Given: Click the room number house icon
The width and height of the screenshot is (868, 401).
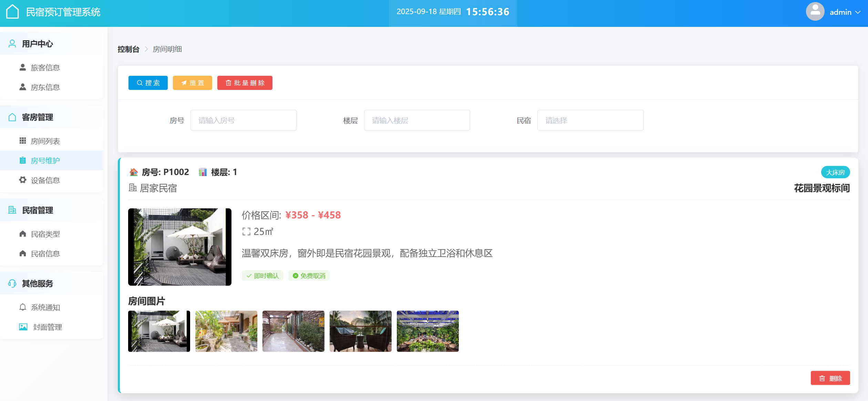Looking at the screenshot, I should [134, 172].
